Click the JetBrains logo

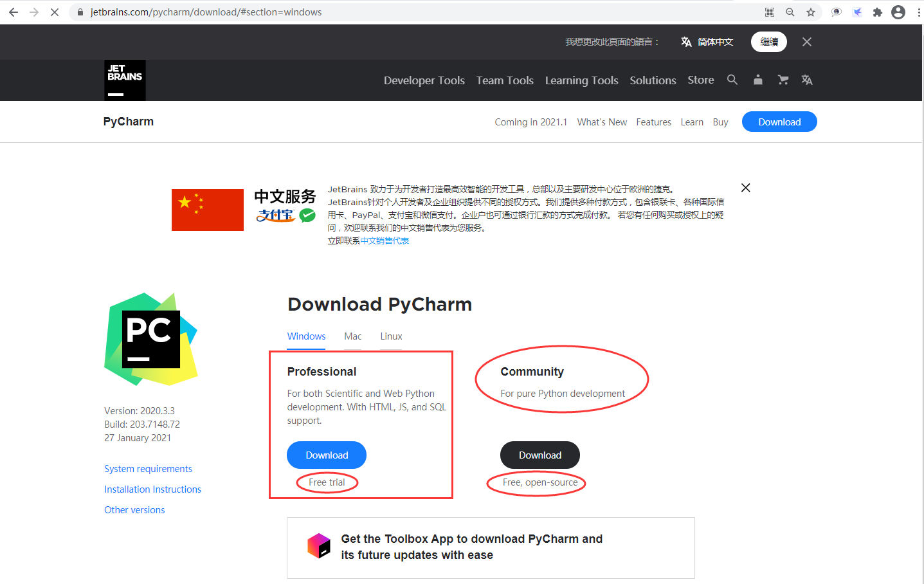click(x=125, y=80)
